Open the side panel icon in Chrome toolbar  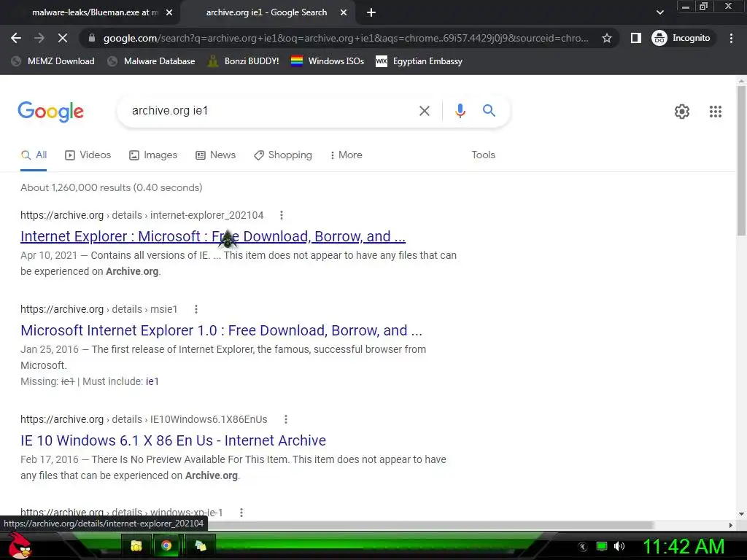click(x=635, y=38)
